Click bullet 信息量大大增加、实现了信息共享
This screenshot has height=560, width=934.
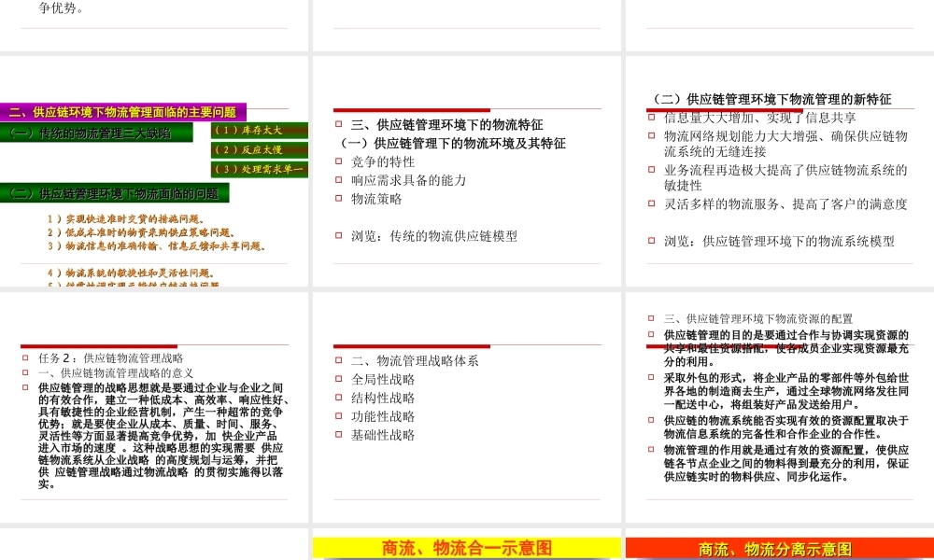tap(760, 118)
